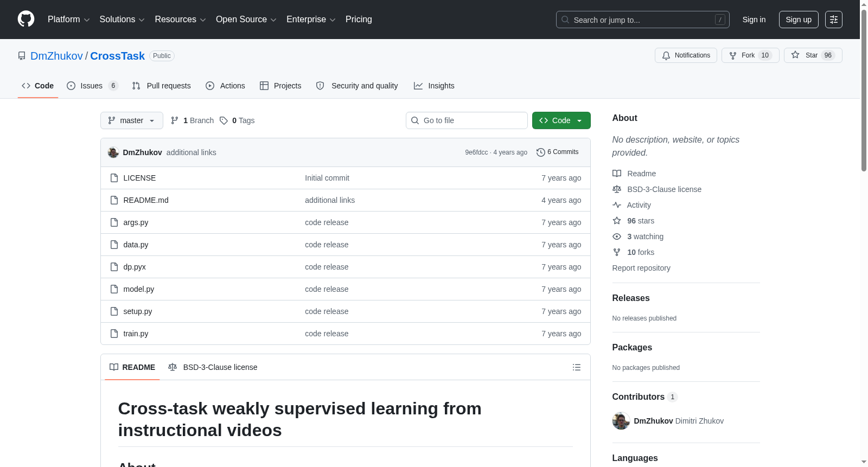868x467 pixels.
Task: Focus the Search or jump to field
Action: pos(643,20)
